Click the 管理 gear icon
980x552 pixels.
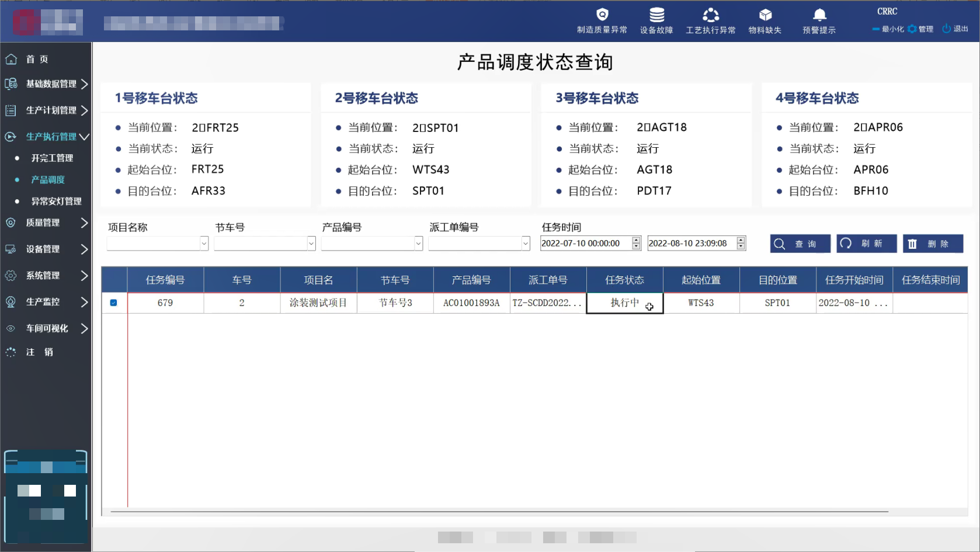(x=912, y=29)
